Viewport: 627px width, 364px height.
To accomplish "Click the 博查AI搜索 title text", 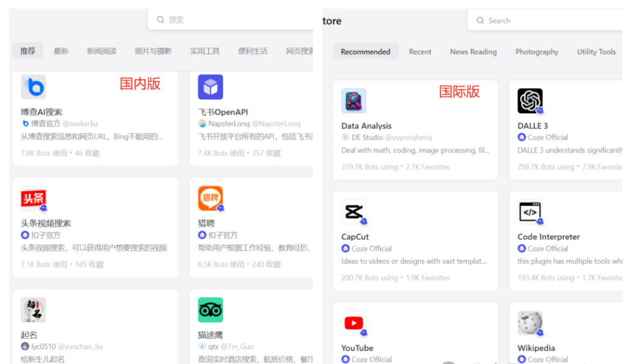I will click(41, 112).
